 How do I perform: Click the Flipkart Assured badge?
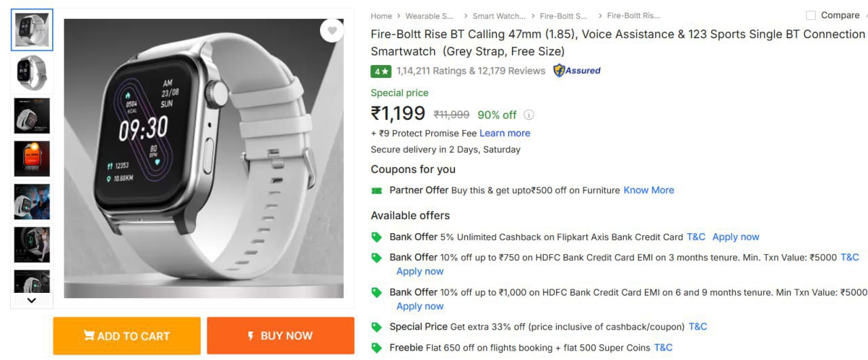point(577,71)
